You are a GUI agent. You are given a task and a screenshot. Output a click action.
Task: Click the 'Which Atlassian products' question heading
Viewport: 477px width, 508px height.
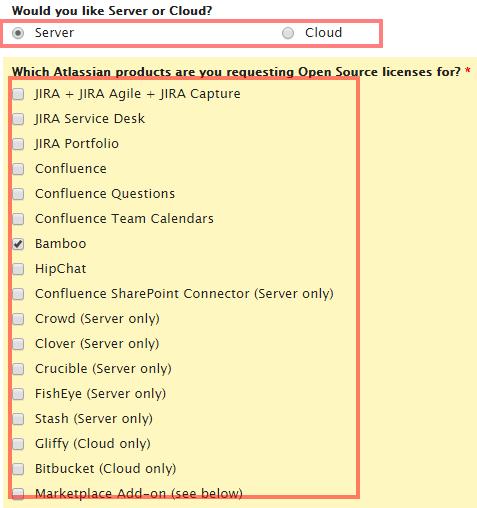pos(236,72)
